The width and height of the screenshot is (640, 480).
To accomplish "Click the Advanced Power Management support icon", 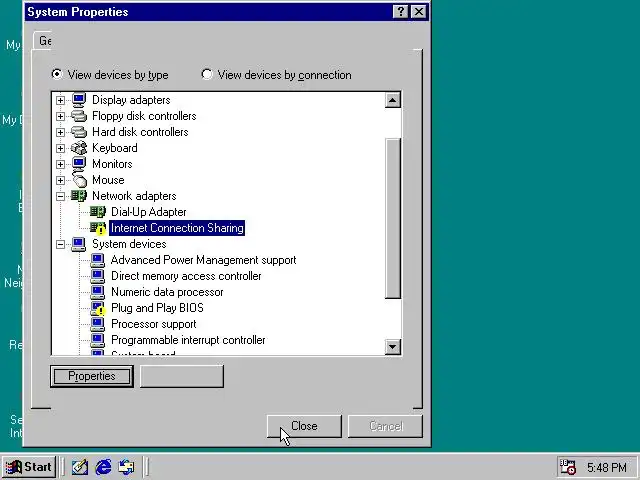I will [98, 260].
